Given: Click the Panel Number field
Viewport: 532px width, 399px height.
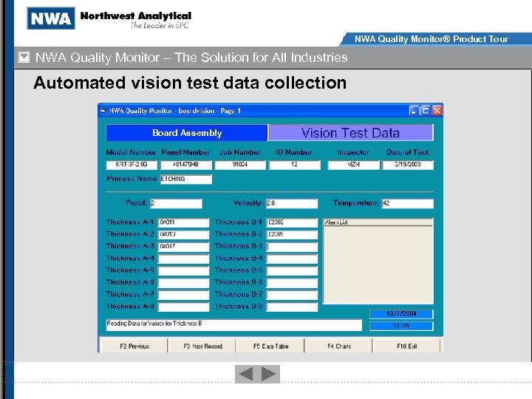Looking at the screenshot, I should coord(186,165).
